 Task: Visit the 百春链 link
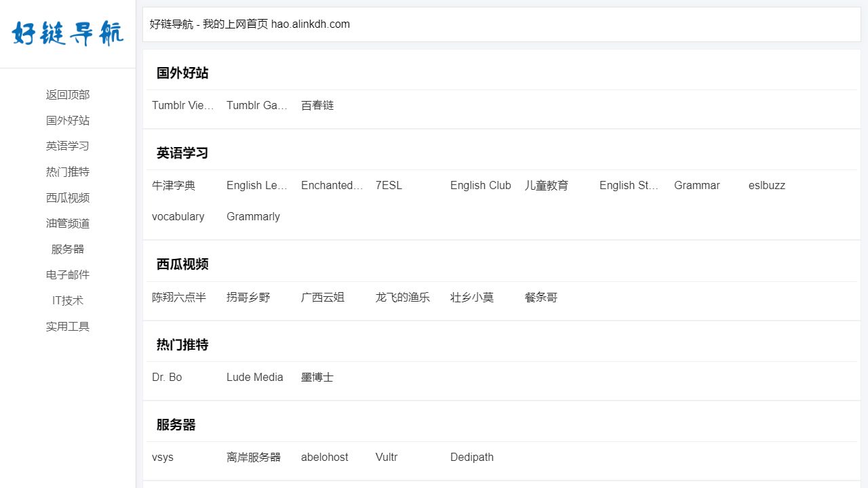point(317,106)
